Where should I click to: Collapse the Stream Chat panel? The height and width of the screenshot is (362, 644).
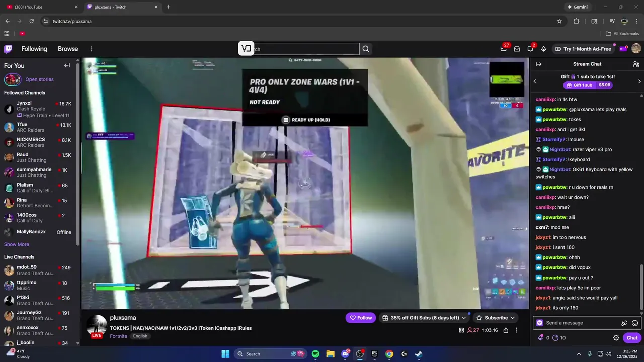(538, 64)
